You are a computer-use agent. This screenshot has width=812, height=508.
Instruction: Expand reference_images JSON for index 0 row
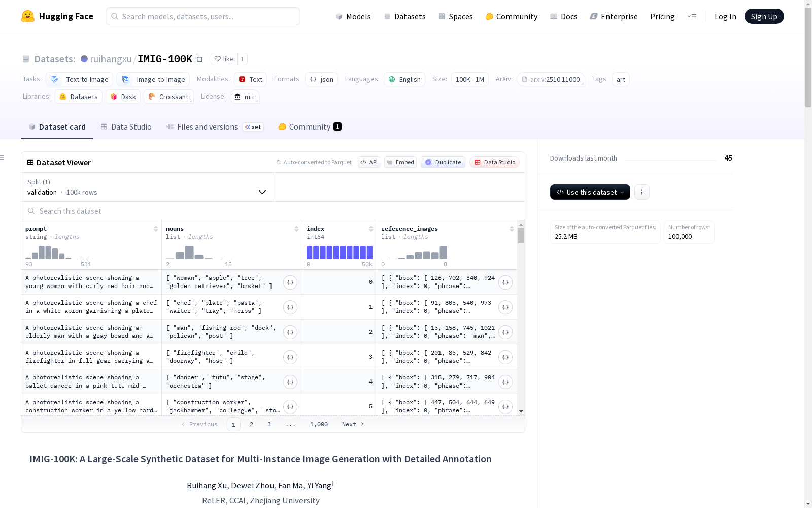click(505, 282)
